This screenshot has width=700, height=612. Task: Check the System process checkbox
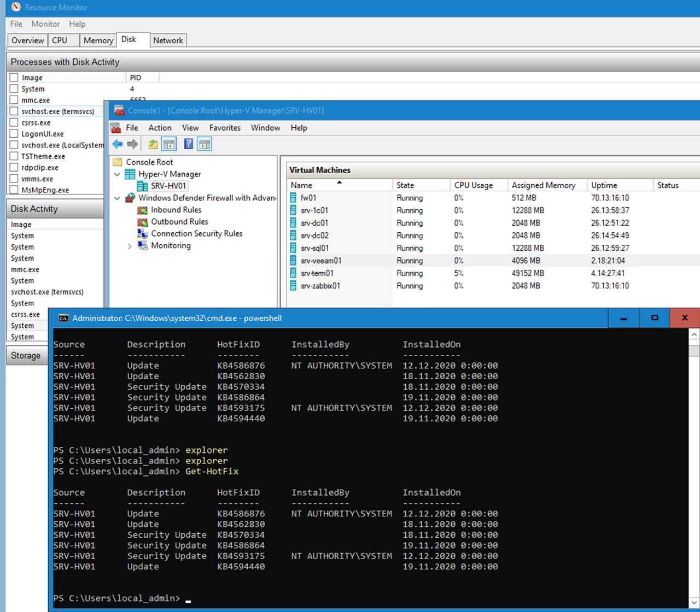click(14, 89)
